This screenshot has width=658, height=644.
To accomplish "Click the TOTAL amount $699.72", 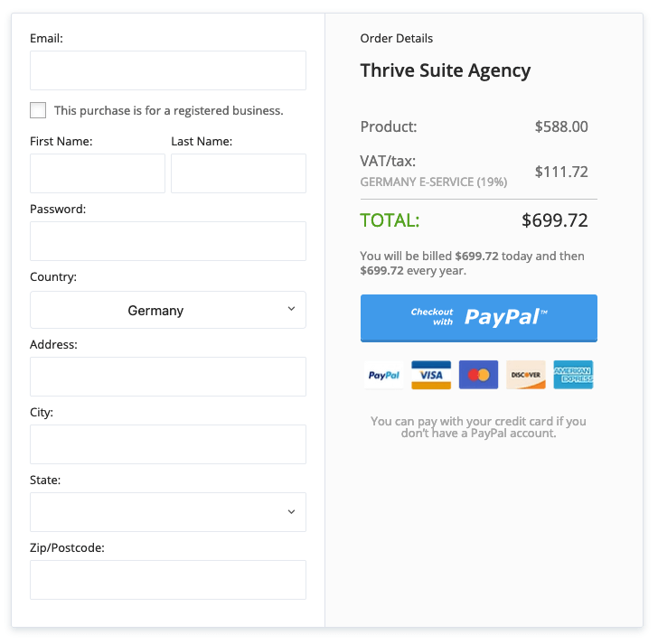I will tap(554, 220).
